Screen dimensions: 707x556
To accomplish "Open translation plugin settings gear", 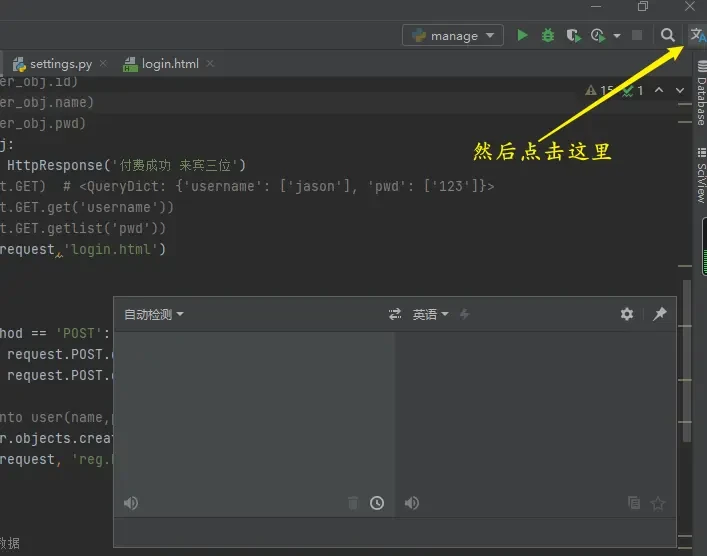I will pyautogui.click(x=627, y=314).
